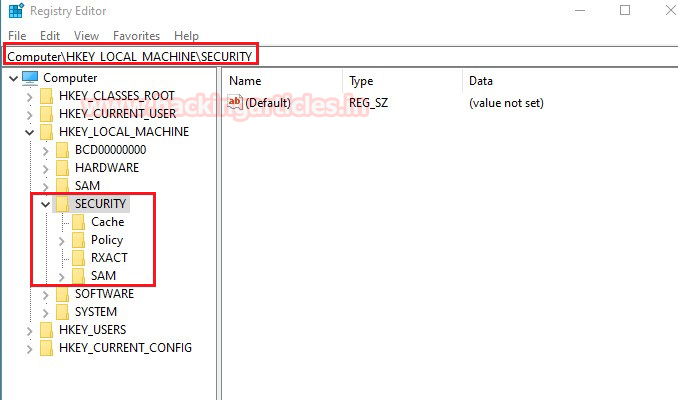Click the (Default) string value icon

[x=235, y=102]
